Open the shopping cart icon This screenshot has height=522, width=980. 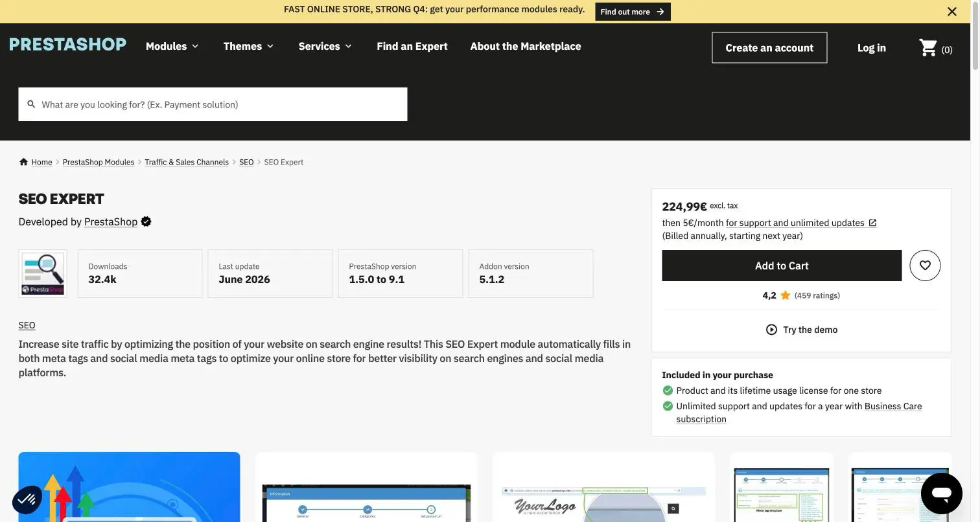pos(928,48)
